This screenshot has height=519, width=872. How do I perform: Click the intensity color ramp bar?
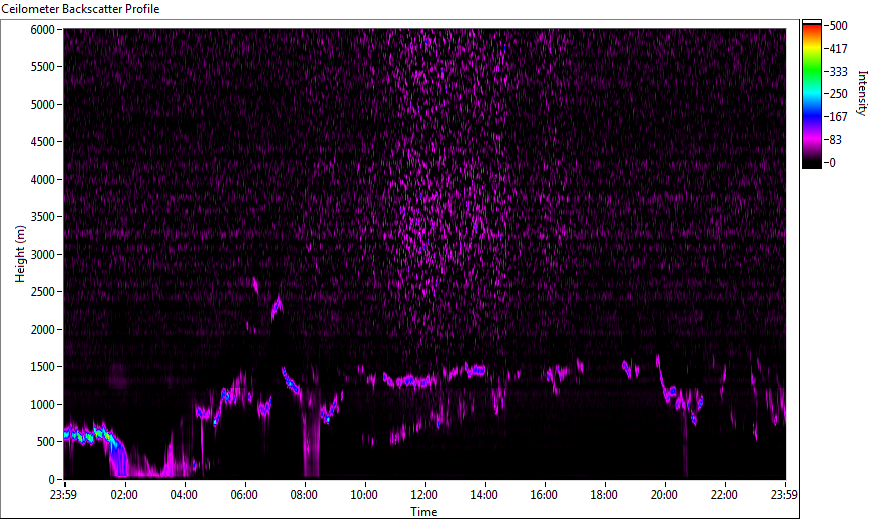pyautogui.click(x=811, y=94)
